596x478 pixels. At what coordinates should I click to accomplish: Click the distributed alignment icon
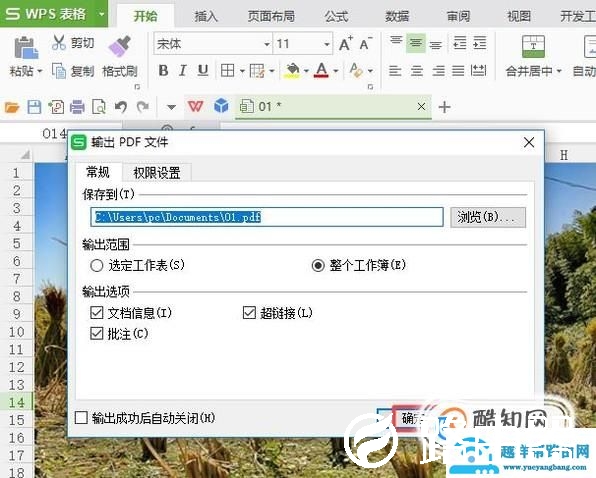(x=478, y=70)
